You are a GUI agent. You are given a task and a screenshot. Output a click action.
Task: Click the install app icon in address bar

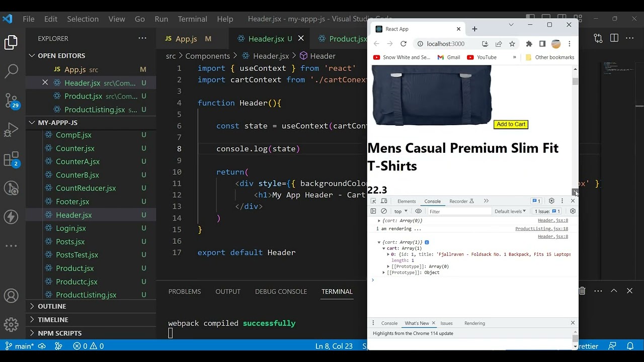pos(485,44)
